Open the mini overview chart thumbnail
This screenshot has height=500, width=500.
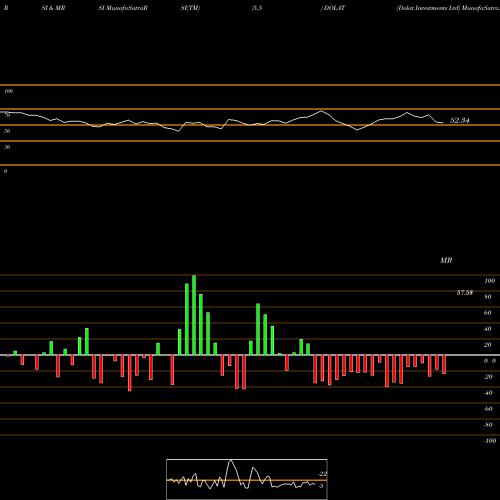[x=247, y=479]
